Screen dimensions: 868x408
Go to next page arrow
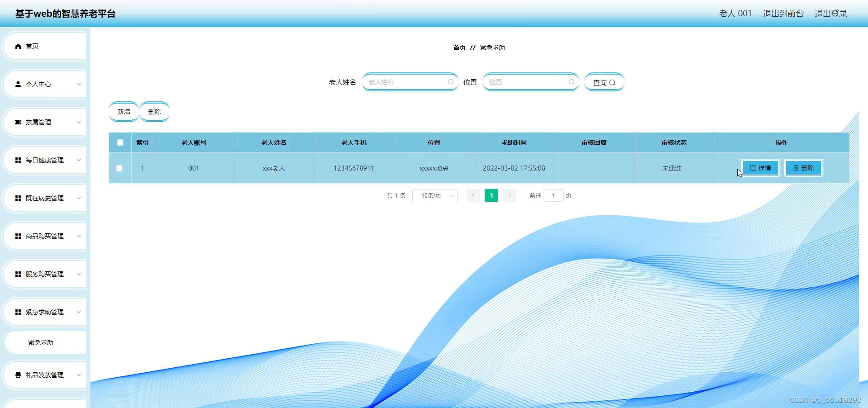[509, 195]
